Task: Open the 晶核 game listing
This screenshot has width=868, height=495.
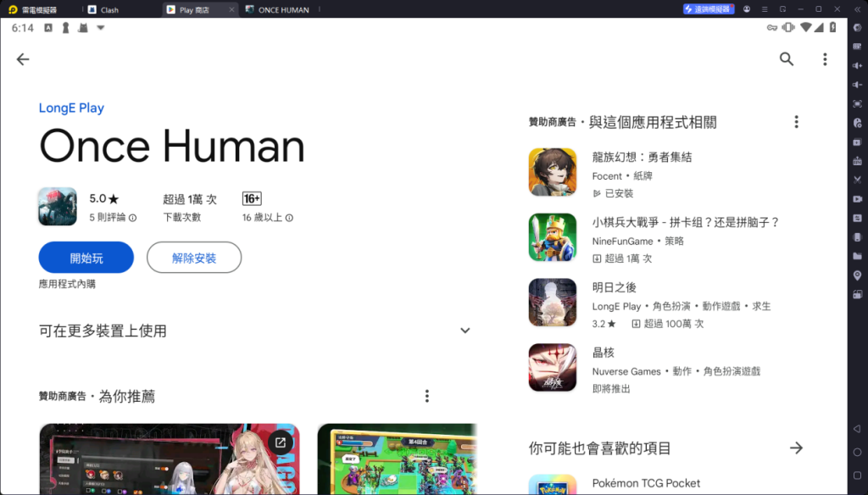Action: click(x=603, y=353)
